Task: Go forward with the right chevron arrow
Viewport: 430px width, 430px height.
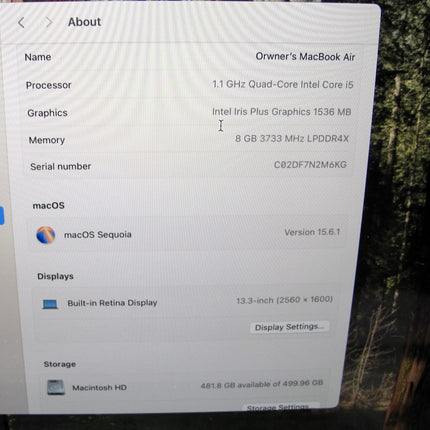Action: 49,22
